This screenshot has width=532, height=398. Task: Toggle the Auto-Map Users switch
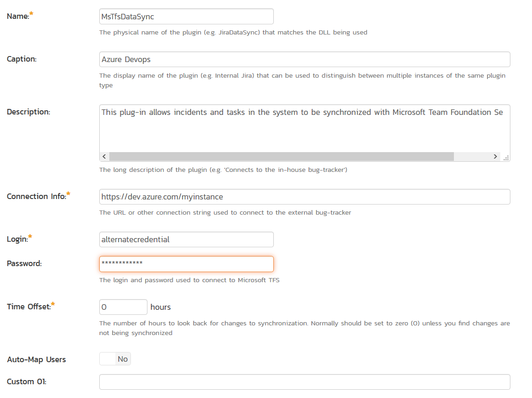coord(115,359)
